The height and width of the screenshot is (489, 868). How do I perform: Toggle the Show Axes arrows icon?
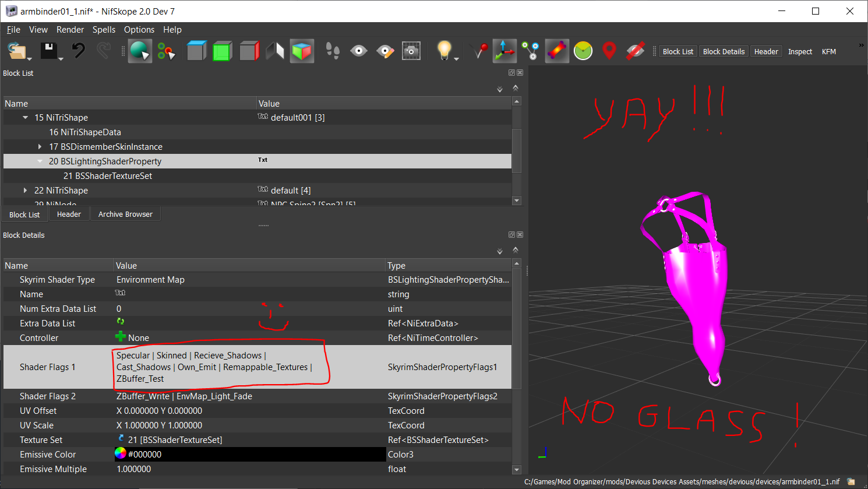[504, 51]
